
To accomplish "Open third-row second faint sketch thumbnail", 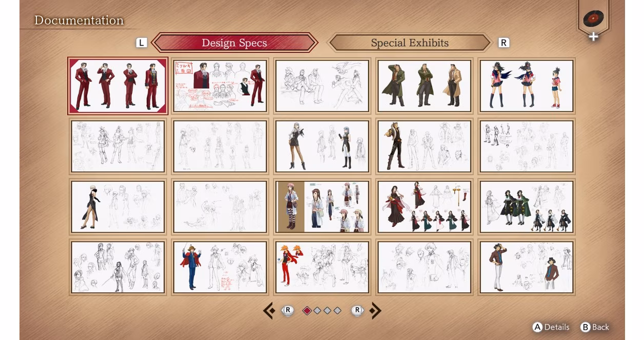I will [x=220, y=207].
